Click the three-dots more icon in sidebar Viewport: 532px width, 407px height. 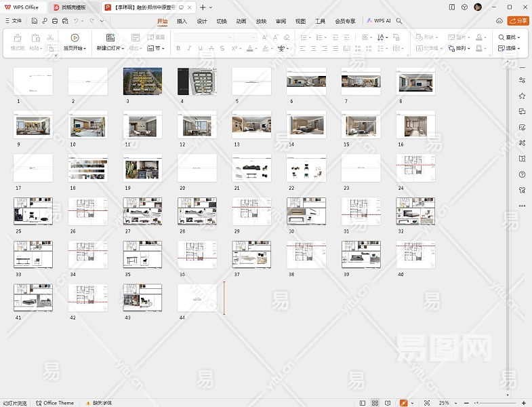pyautogui.click(x=522, y=206)
